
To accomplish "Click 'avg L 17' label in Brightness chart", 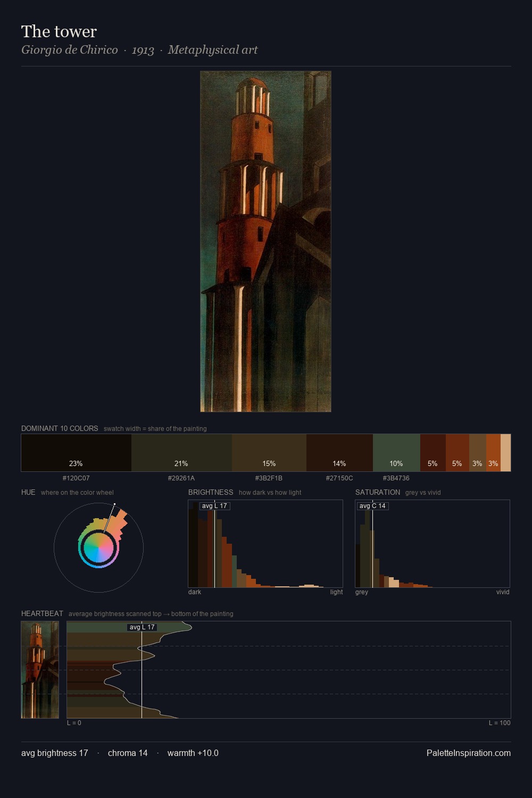I will tap(214, 506).
